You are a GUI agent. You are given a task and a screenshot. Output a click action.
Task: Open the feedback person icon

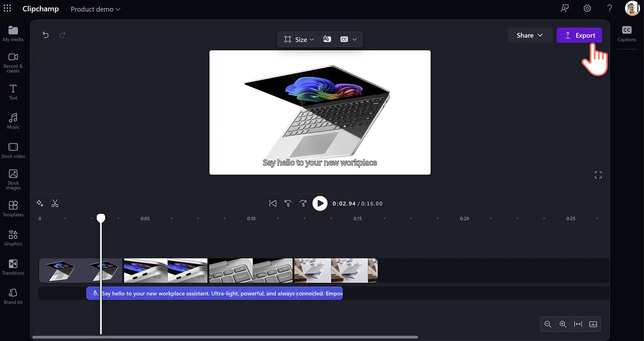point(565,8)
